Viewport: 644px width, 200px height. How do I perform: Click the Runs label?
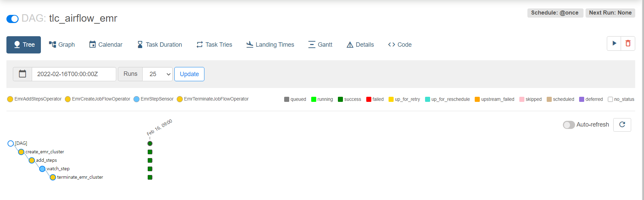coord(130,74)
